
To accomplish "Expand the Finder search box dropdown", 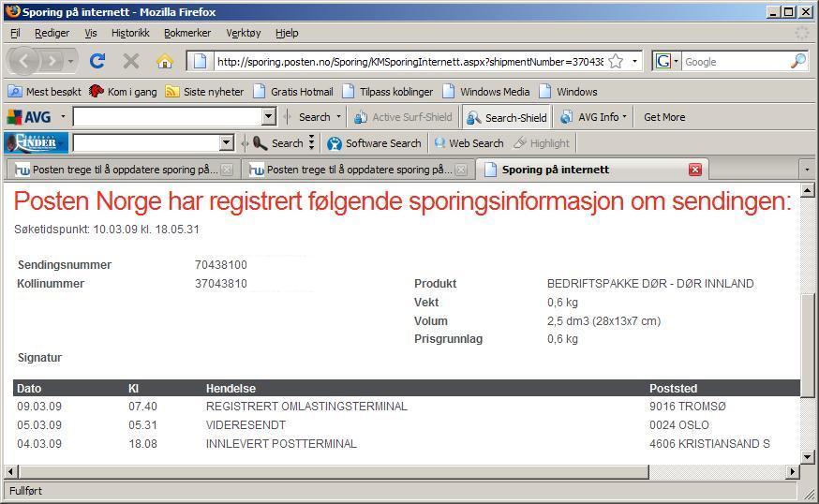I will (226, 142).
